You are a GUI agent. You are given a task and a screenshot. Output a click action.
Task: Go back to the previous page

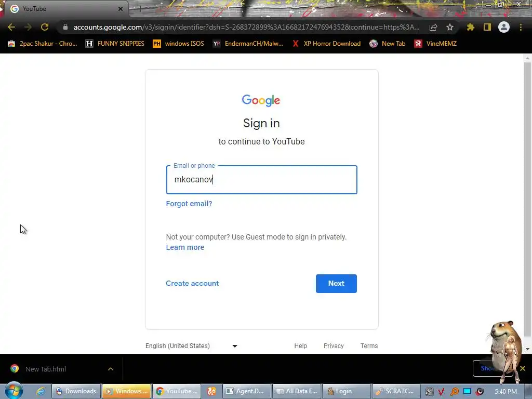coord(11,27)
